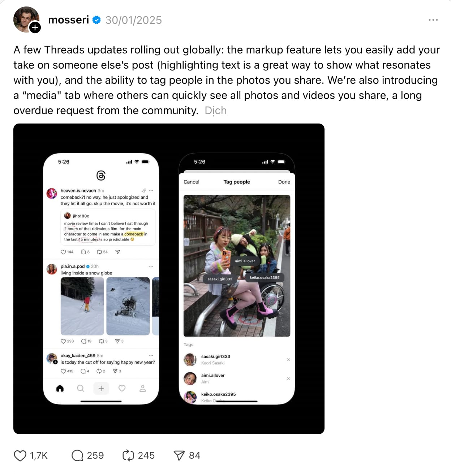
Task: Repost the thread using the repost icon
Action: [128, 455]
